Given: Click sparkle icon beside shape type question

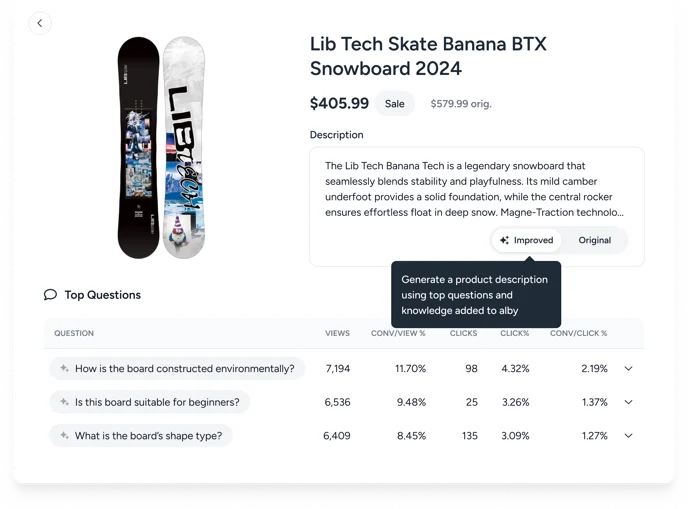Looking at the screenshot, I should coord(64,436).
